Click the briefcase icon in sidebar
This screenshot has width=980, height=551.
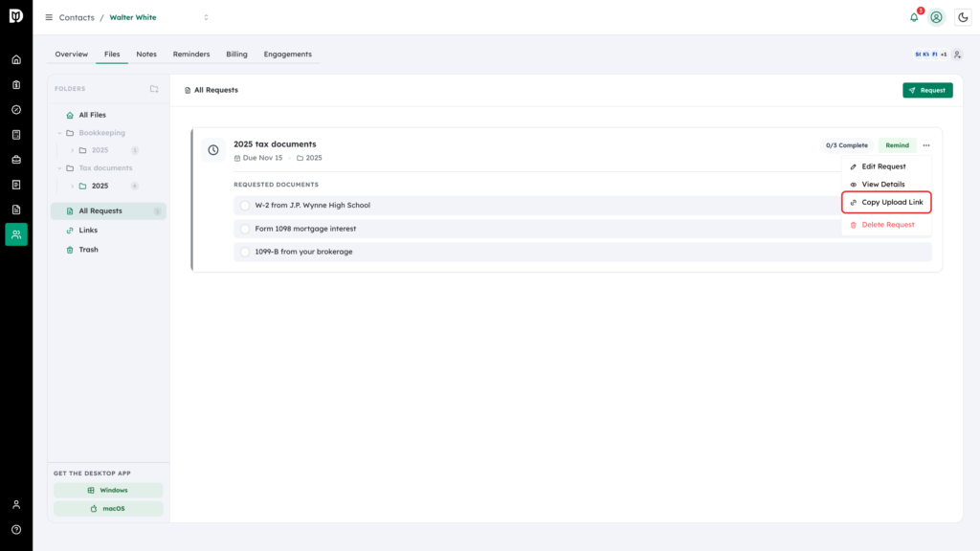pos(16,160)
